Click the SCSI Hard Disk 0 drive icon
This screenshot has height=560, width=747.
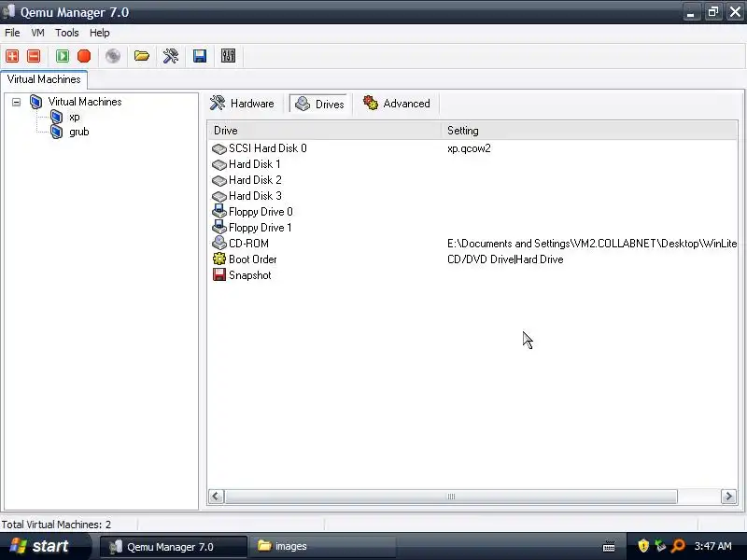click(x=219, y=149)
